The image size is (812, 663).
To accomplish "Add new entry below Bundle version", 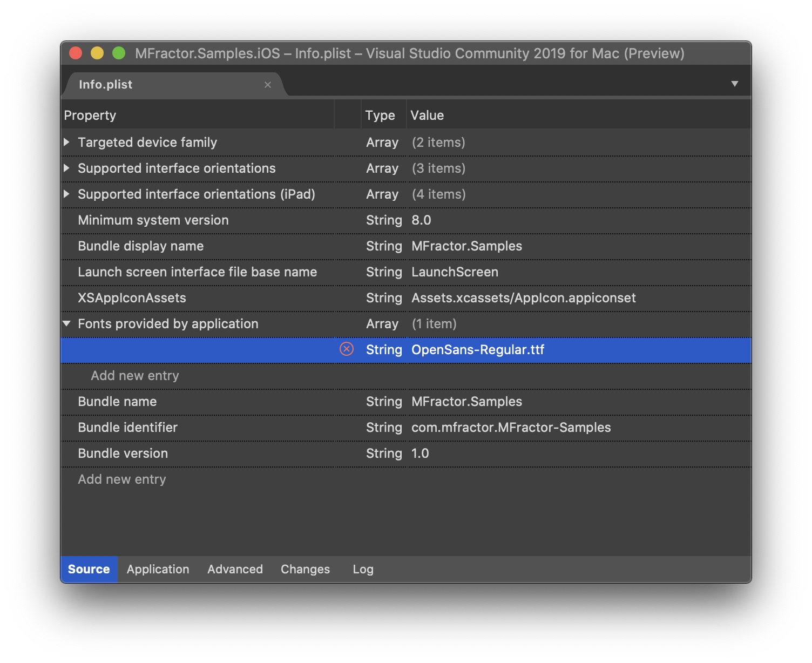I will (122, 479).
